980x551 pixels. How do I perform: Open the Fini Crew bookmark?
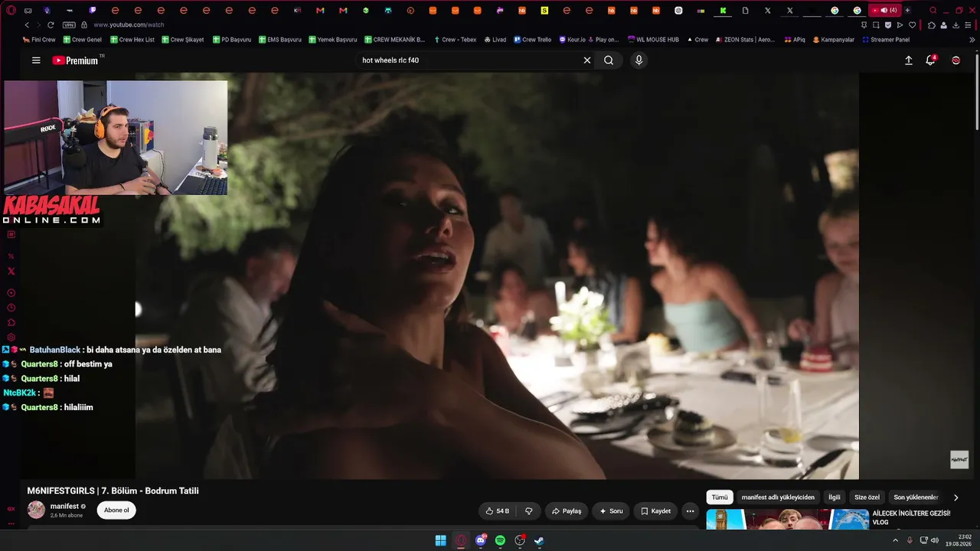pos(39,40)
